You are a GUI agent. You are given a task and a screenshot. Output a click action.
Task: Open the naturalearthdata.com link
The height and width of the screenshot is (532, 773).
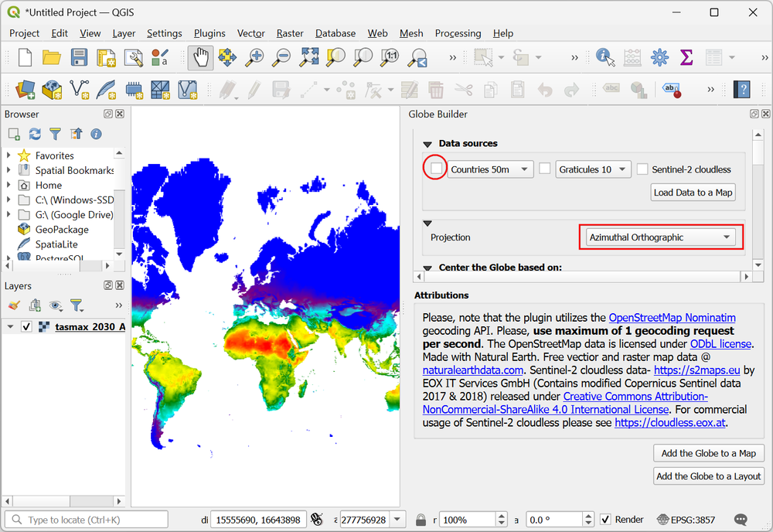(x=473, y=370)
